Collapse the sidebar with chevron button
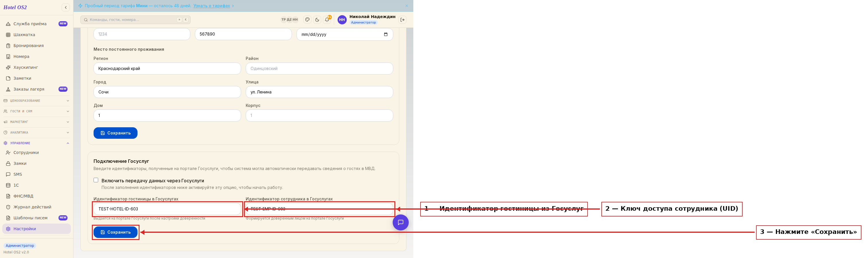Screen dimensions: 868x258 point(66,7)
